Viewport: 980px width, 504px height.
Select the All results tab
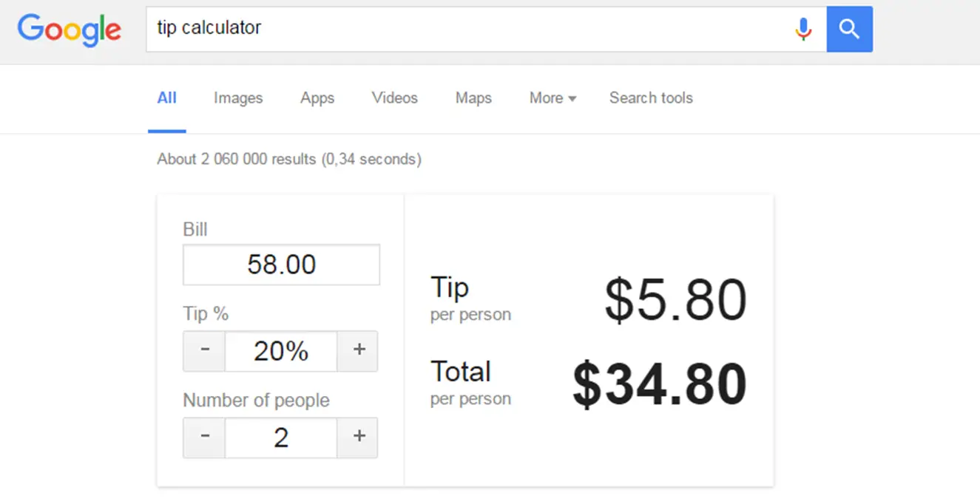167,98
